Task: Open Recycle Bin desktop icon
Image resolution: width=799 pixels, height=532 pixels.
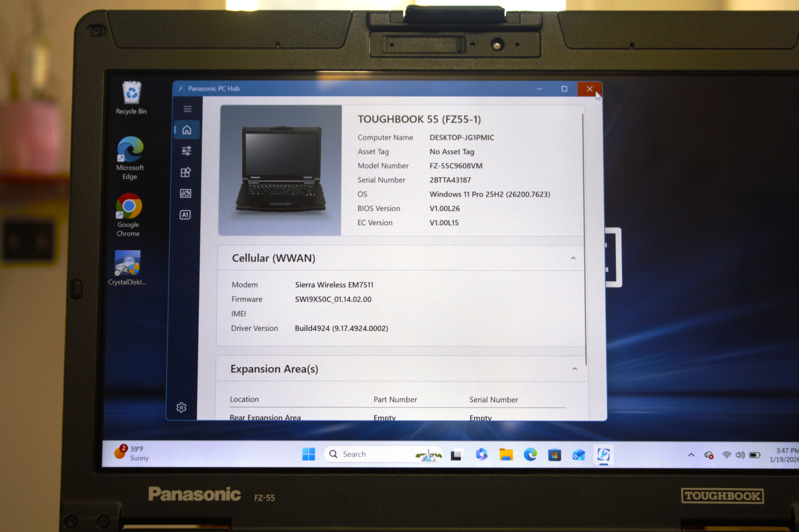Action: (131, 98)
